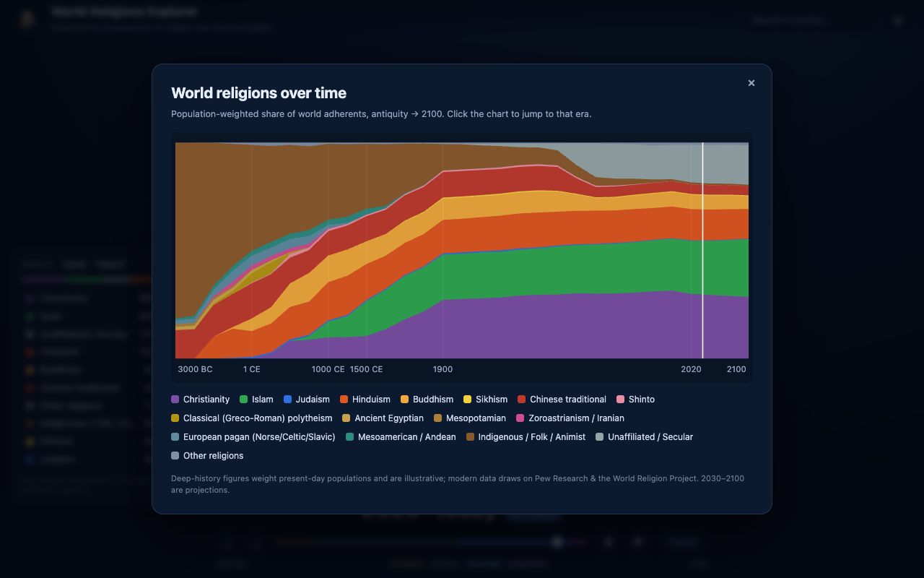Click the 1900 axis label

pyautogui.click(x=443, y=369)
